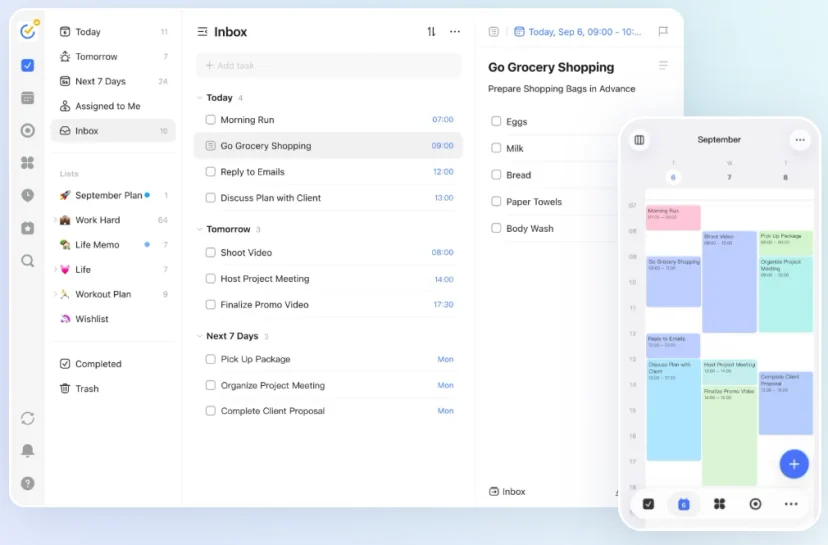This screenshot has height=545, width=828.
Task: Tap the three-dot more icon in mobile bottom bar
Action: (791, 504)
